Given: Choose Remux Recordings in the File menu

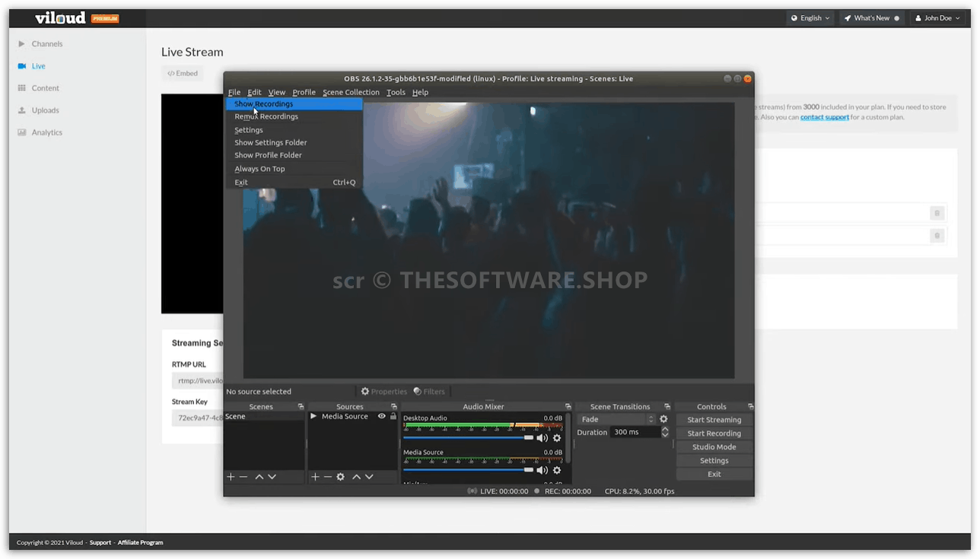Looking at the screenshot, I should coord(294,116).
